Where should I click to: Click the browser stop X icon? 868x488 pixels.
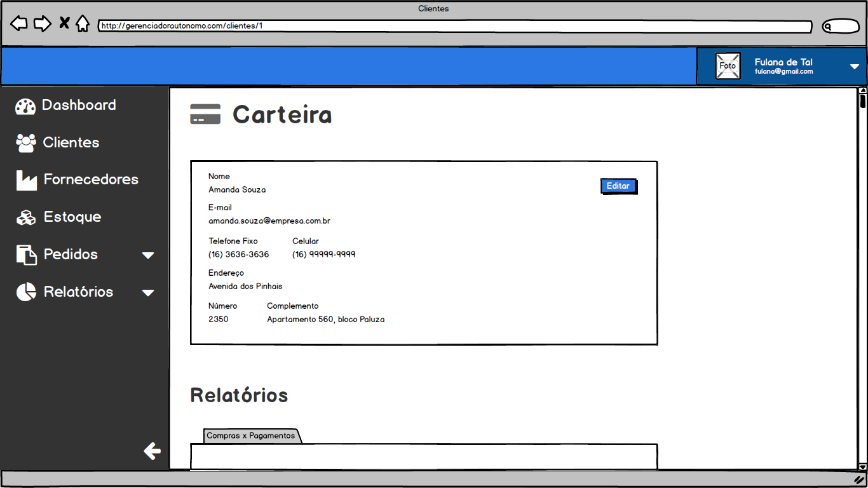click(x=64, y=24)
